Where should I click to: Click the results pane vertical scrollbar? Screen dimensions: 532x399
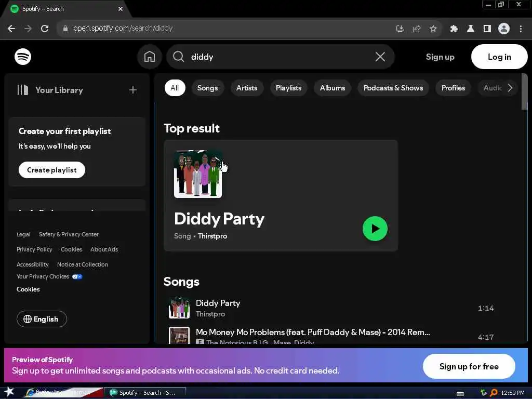point(524,91)
